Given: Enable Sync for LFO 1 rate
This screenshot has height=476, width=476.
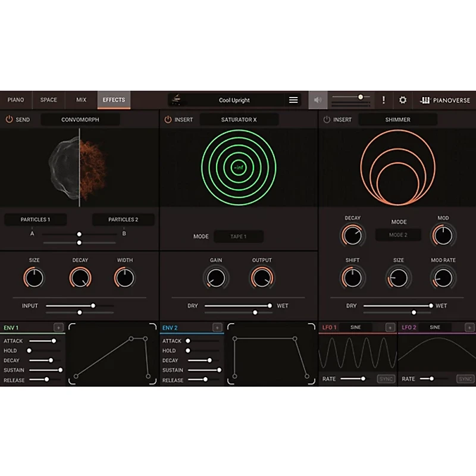Looking at the screenshot, I should (x=386, y=378).
